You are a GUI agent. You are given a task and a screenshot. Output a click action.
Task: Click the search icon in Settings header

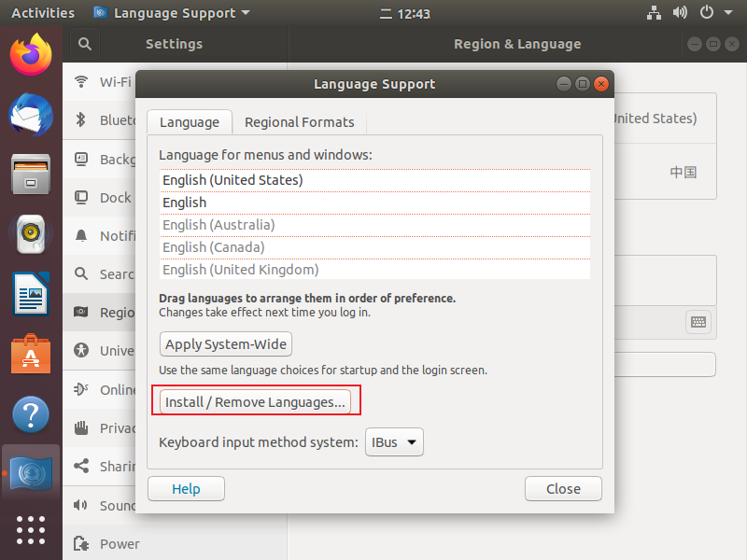point(85,44)
